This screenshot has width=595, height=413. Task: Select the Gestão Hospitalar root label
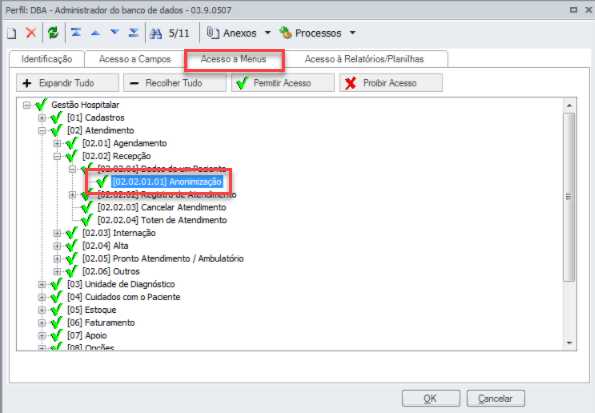click(85, 105)
